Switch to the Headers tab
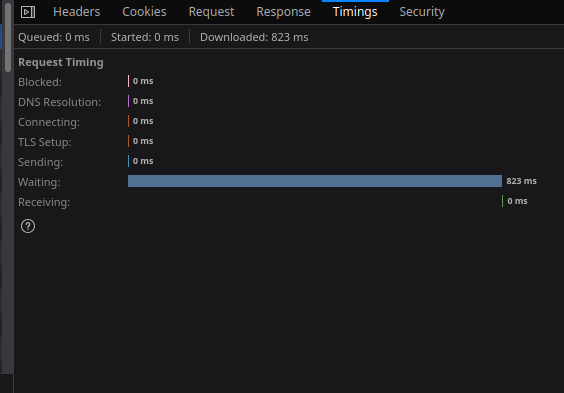This screenshot has width=564, height=393. (77, 12)
